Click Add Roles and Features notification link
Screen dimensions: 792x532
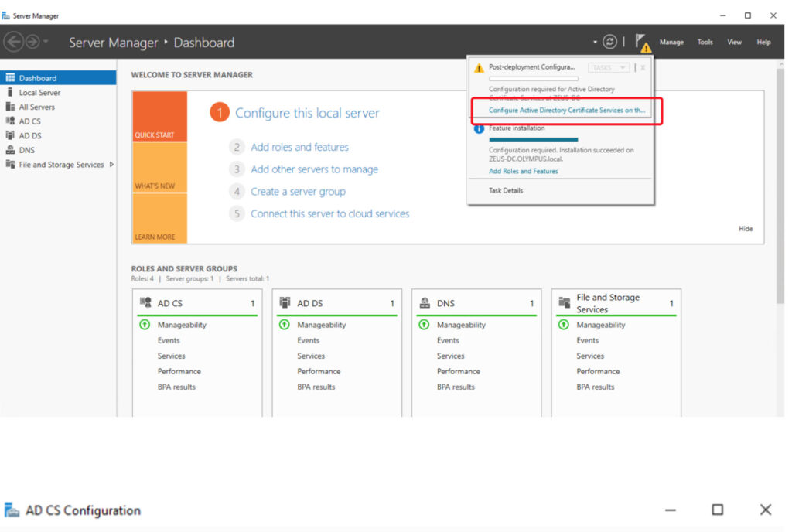(523, 171)
